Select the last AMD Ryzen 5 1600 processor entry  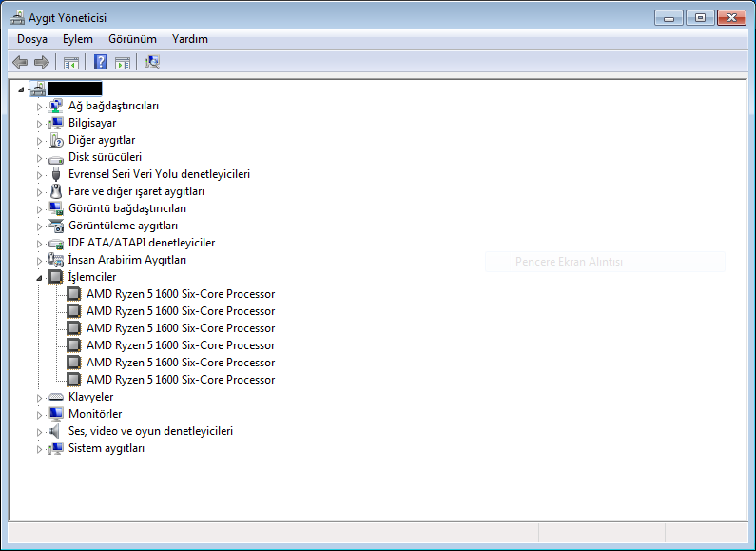pos(181,380)
